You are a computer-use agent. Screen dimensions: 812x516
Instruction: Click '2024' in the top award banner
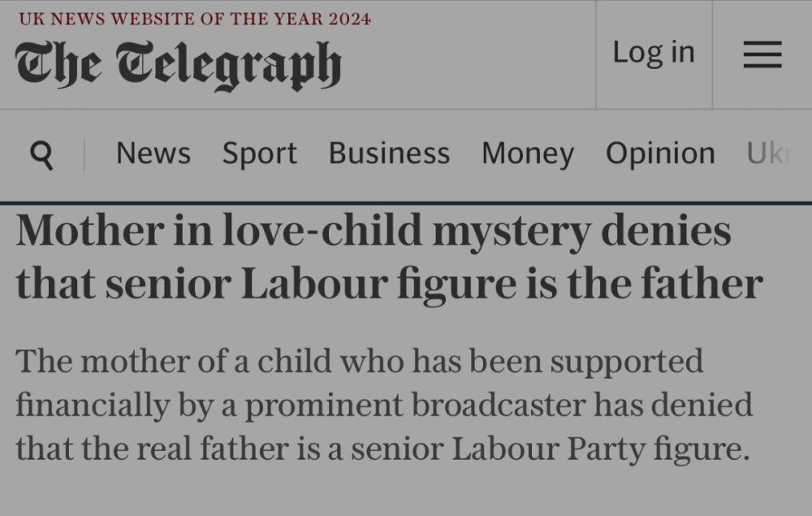coord(350,19)
